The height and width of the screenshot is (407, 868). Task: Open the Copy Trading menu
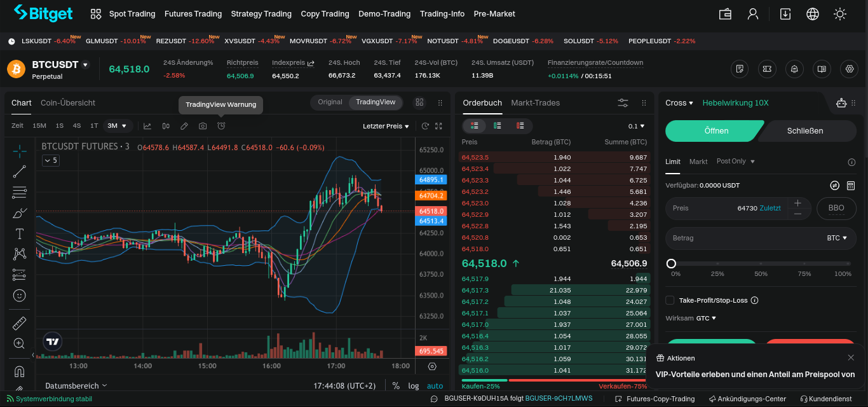(325, 13)
